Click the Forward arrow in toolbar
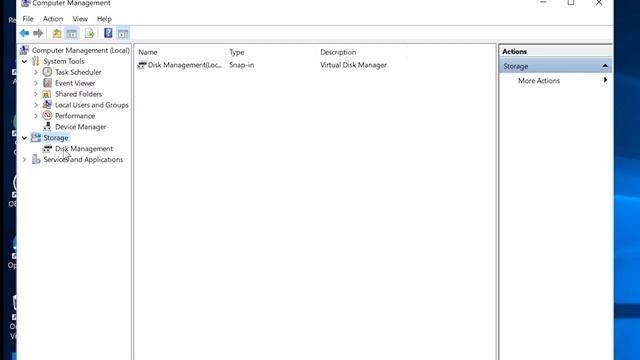640x360 pixels. (x=38, y=33)
